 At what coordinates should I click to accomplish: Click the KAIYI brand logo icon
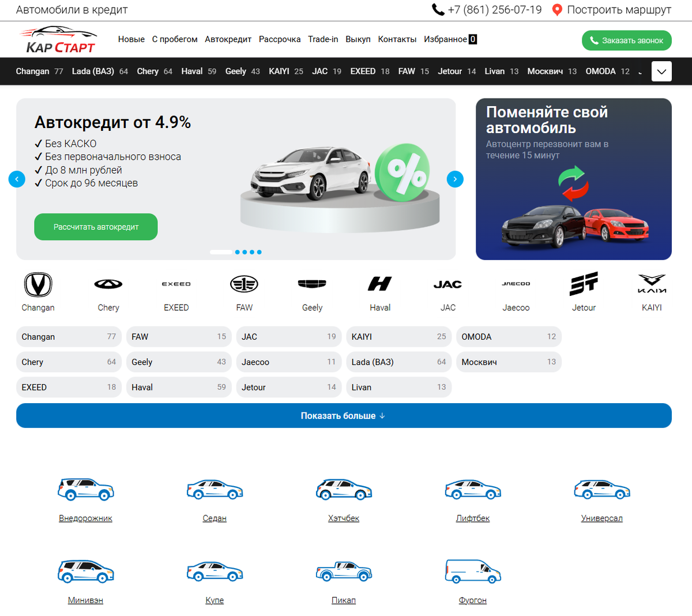click(x=652, y=284)
